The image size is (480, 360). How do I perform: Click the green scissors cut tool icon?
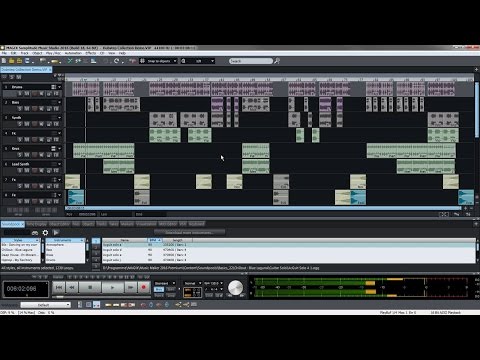point(70,61)
